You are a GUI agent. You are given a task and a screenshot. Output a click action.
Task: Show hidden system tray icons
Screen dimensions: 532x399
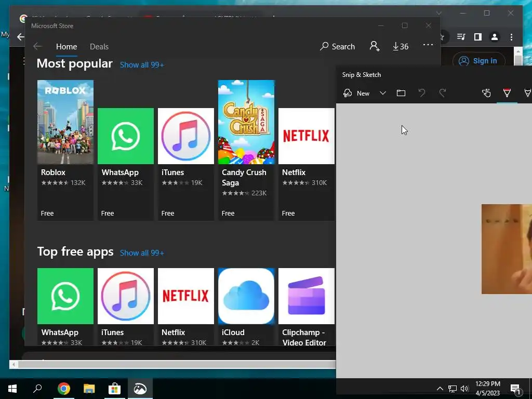[440, 389]
